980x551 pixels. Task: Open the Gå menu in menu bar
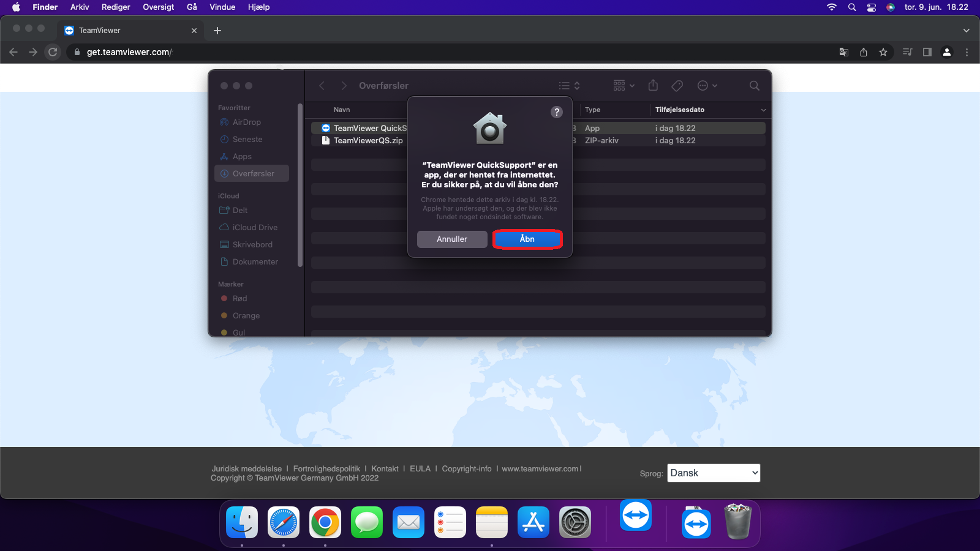(192, 7)
